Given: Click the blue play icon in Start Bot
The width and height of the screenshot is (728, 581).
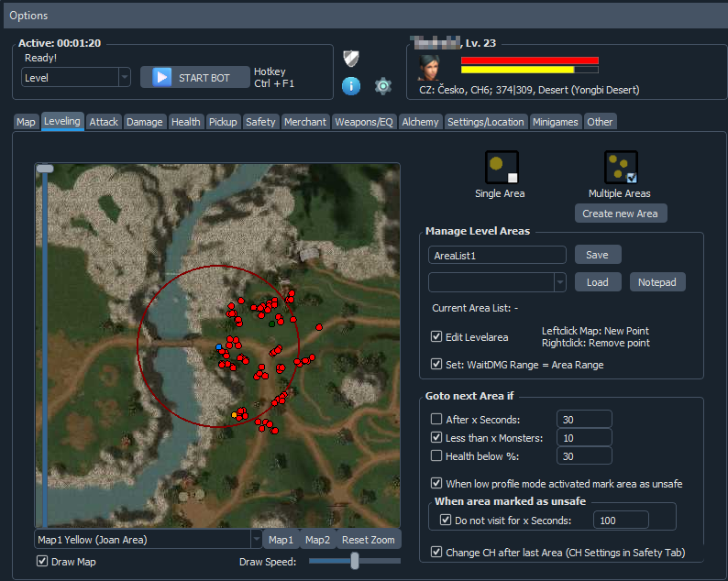Looking at the screenshot, I should [x=162, y=77].
